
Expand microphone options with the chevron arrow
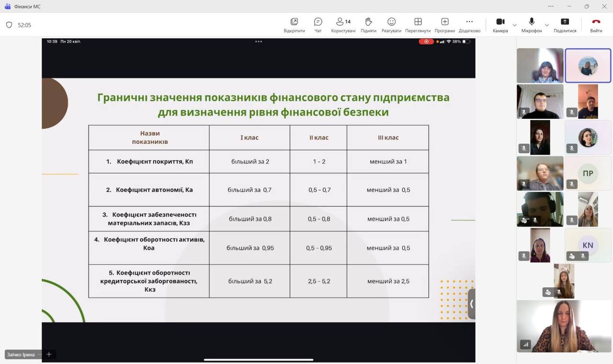pos(546,25)
